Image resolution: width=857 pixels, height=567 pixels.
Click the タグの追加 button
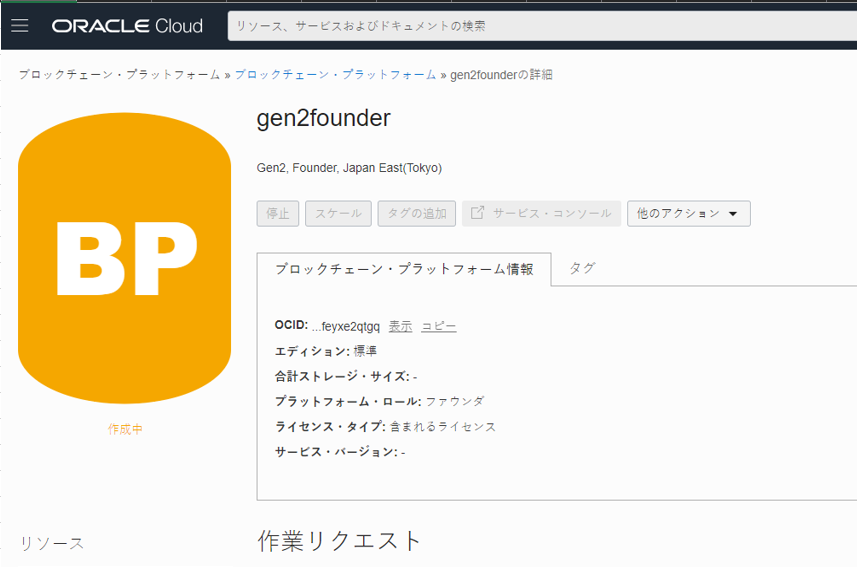(x=417, y=213)
